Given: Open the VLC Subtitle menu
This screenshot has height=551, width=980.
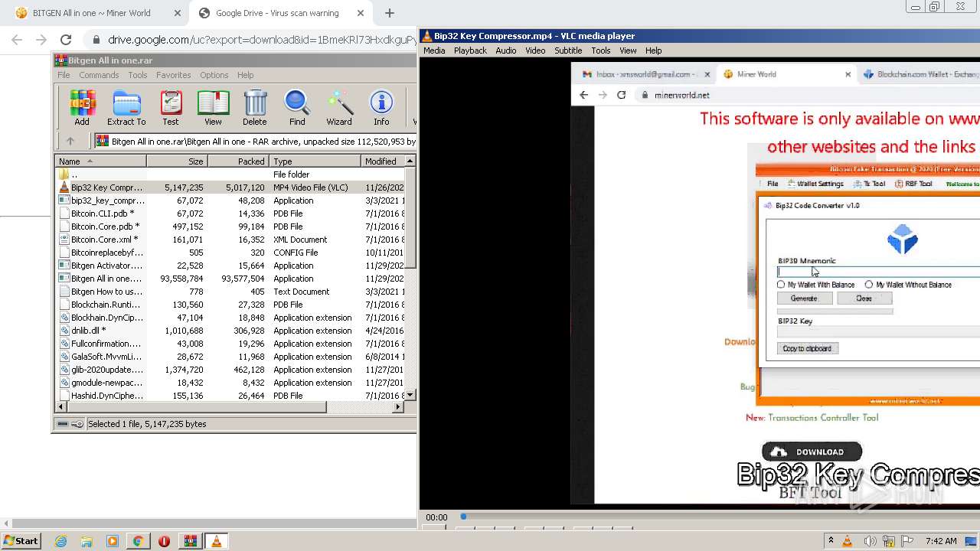Looking at the screenshot, I should point(568,51).
